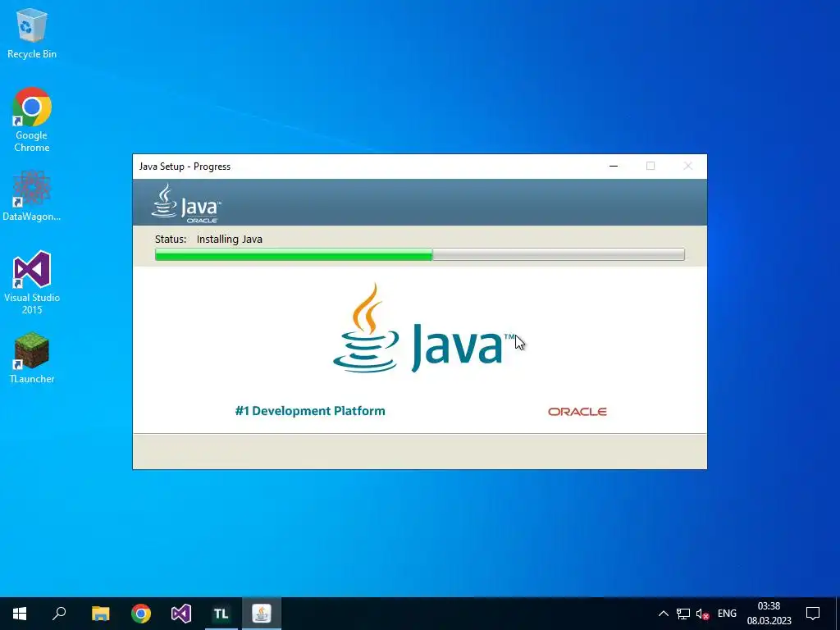Select the Visual Studio 2015 desktop shortcut
The height and width of the screenshot is (630, 840).
pos(32,282)
